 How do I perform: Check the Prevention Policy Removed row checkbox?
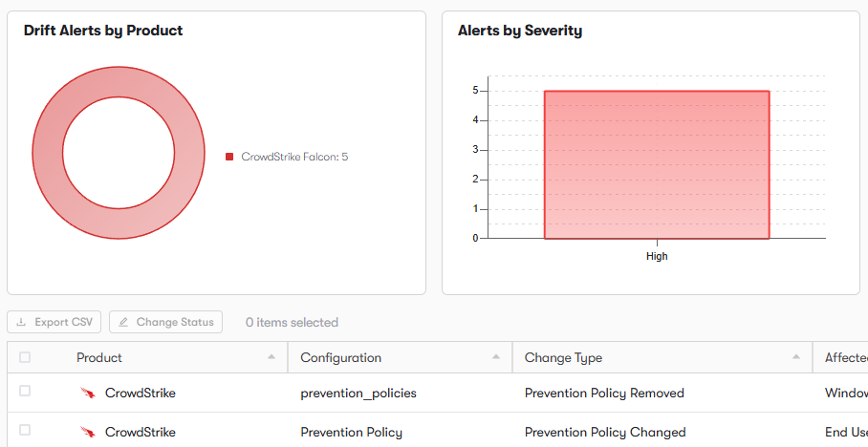(25, 392)
